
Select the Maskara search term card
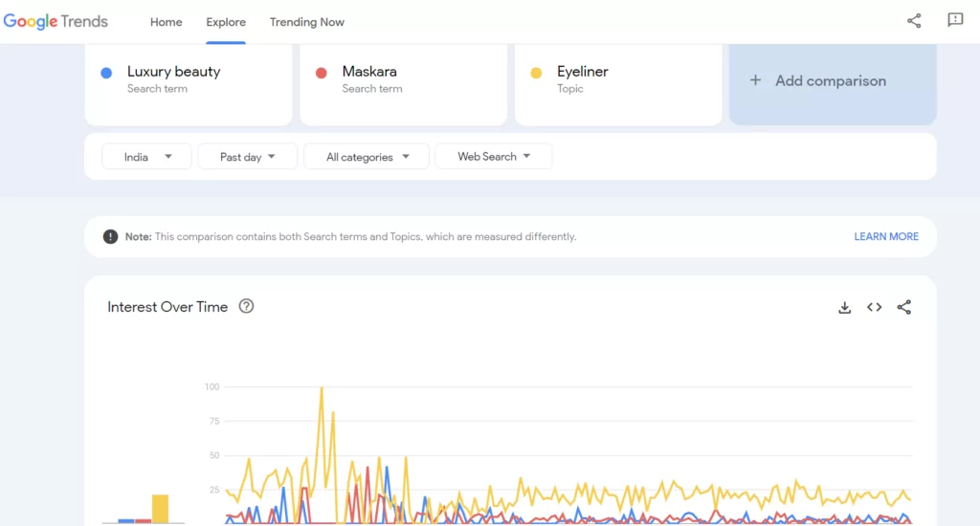coord(403,84)
